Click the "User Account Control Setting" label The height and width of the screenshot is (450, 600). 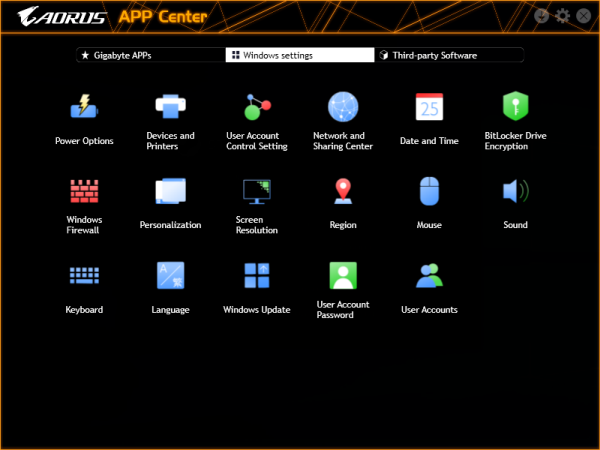click(257, 141)
